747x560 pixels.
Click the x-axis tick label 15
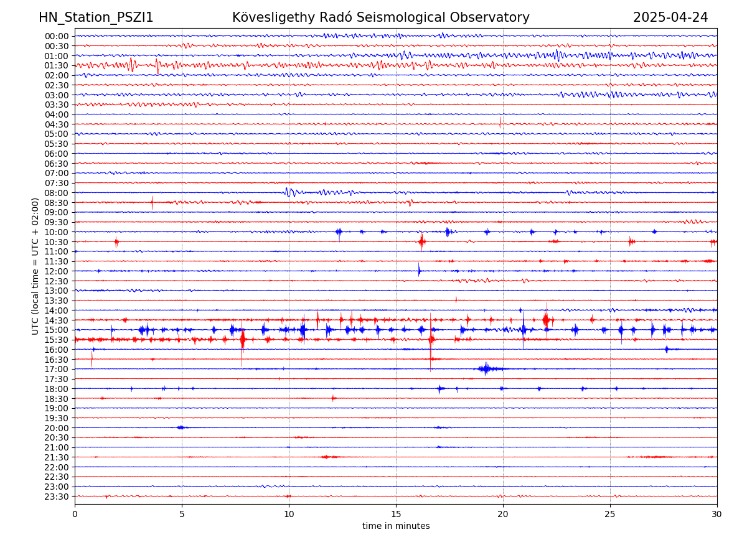(396, 515)
